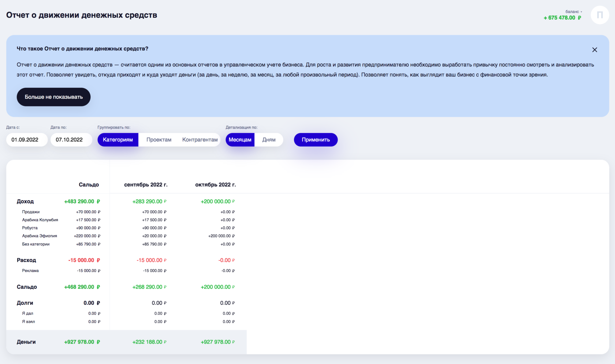Select the «Робуста» category row
Viewport: 615px width, 364px height.
click(x=30, y=228)
